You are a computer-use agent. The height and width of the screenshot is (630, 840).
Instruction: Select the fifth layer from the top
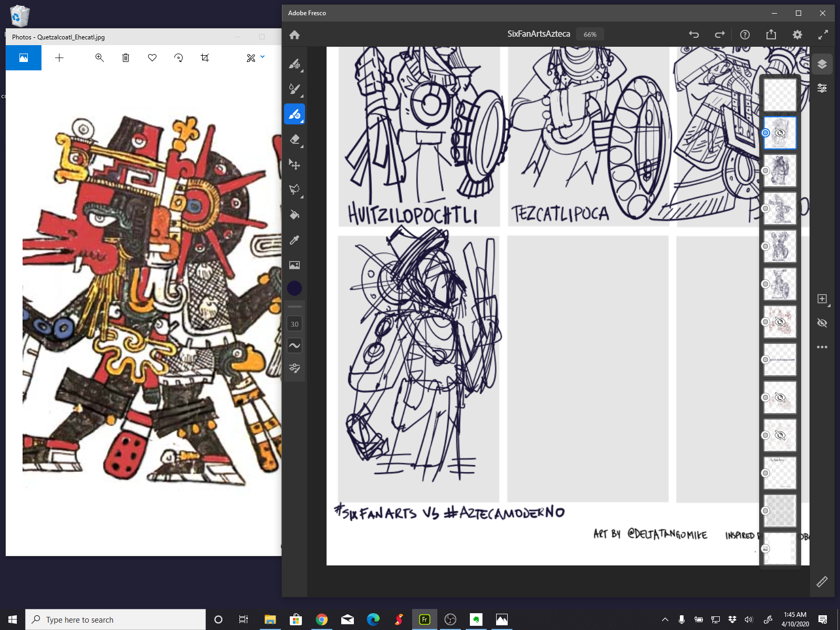[780, 246]
